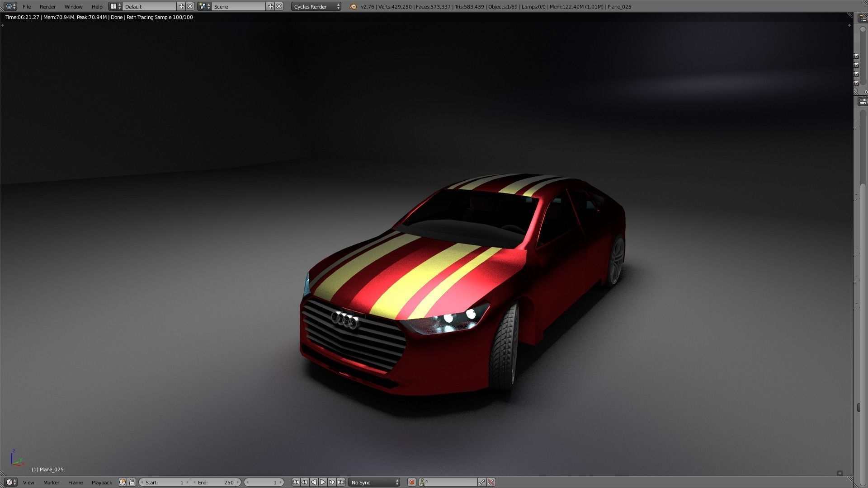Decrease the current frame number
868x488 pixels.
point(248,482)
